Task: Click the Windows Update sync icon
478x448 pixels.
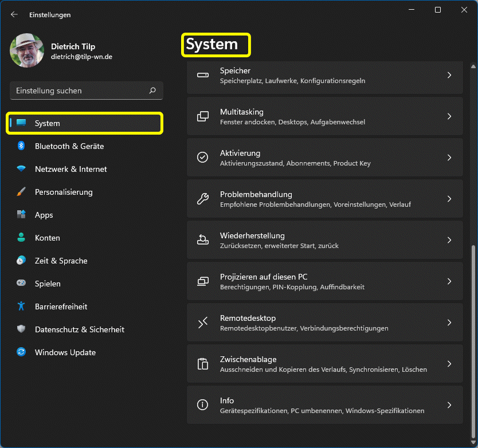Action: tap(21, 352)
